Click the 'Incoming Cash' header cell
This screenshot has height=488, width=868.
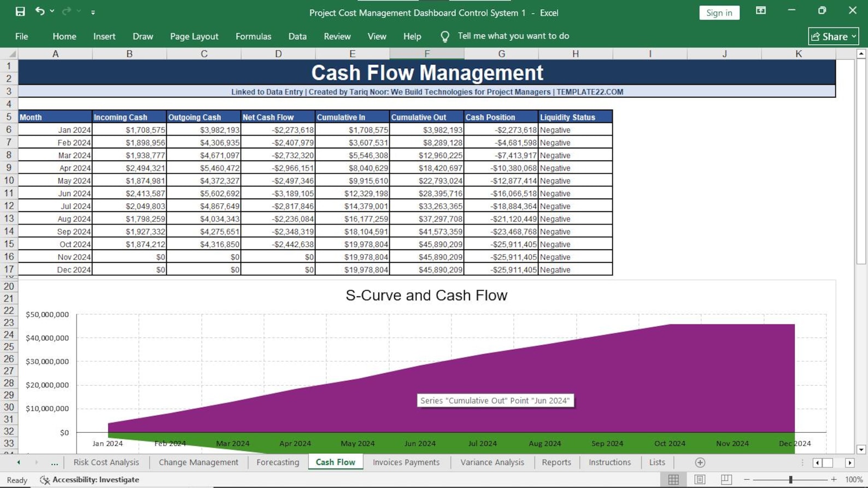point(130,117)
